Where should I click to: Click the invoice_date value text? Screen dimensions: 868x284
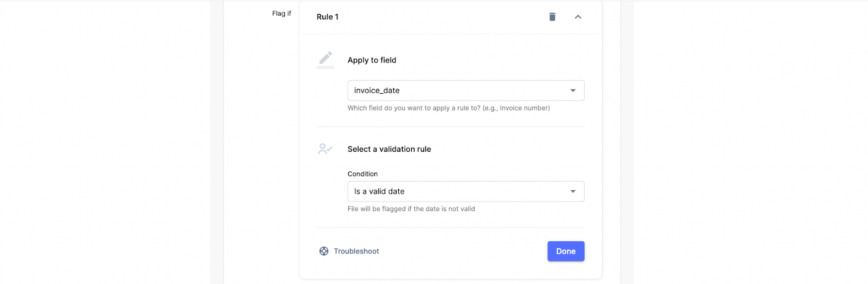pos(377,91)
